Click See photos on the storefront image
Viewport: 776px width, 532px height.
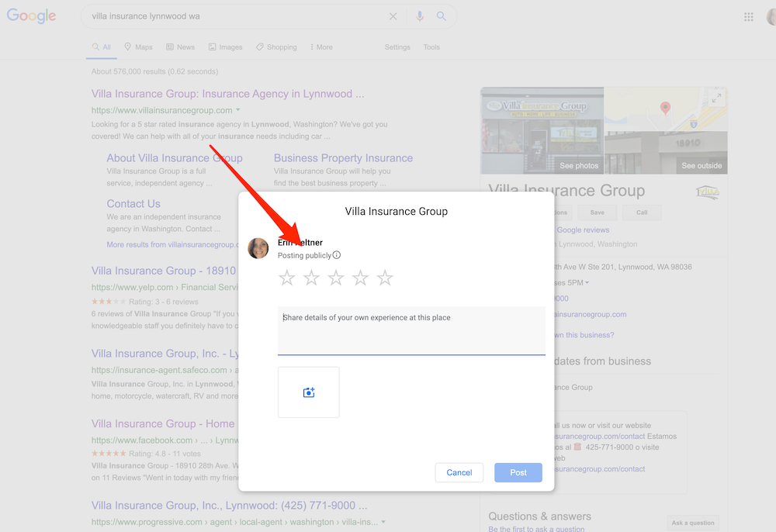[579, 166]
